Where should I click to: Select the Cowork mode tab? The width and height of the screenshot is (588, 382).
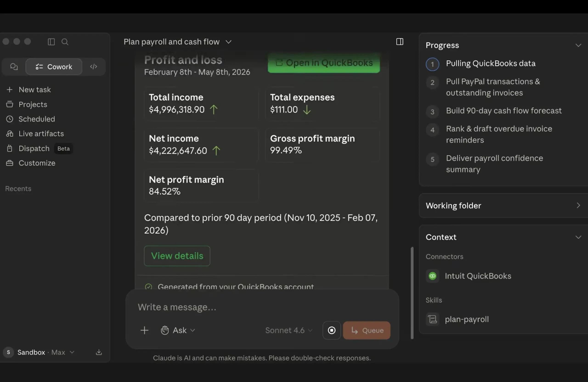point(54,67)
